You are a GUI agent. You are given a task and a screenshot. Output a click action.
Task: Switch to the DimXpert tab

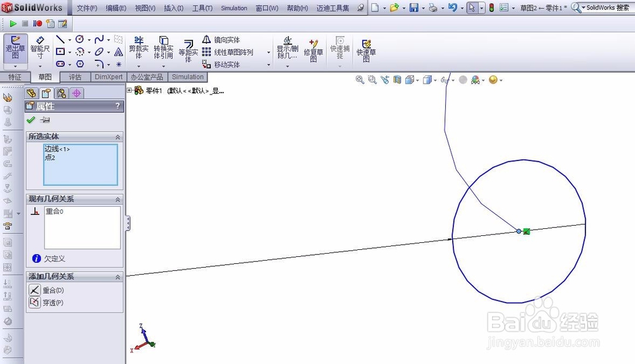[x=109, y=77]
